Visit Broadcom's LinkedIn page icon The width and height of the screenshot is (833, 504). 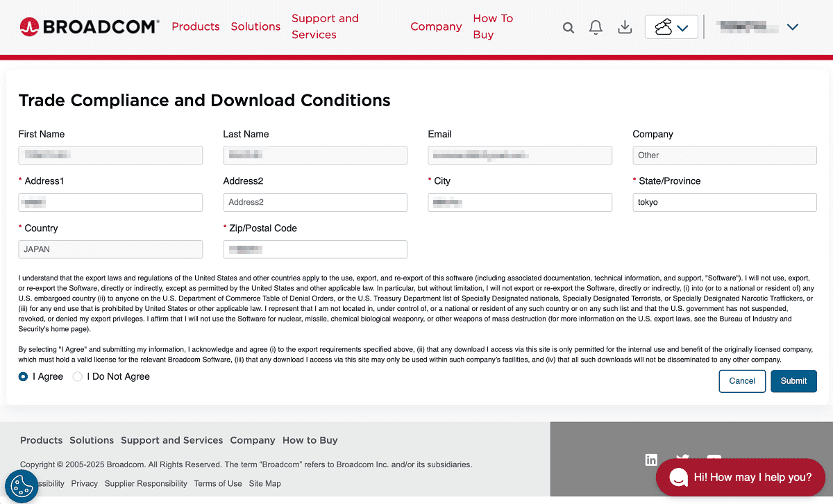click(651, 460)
